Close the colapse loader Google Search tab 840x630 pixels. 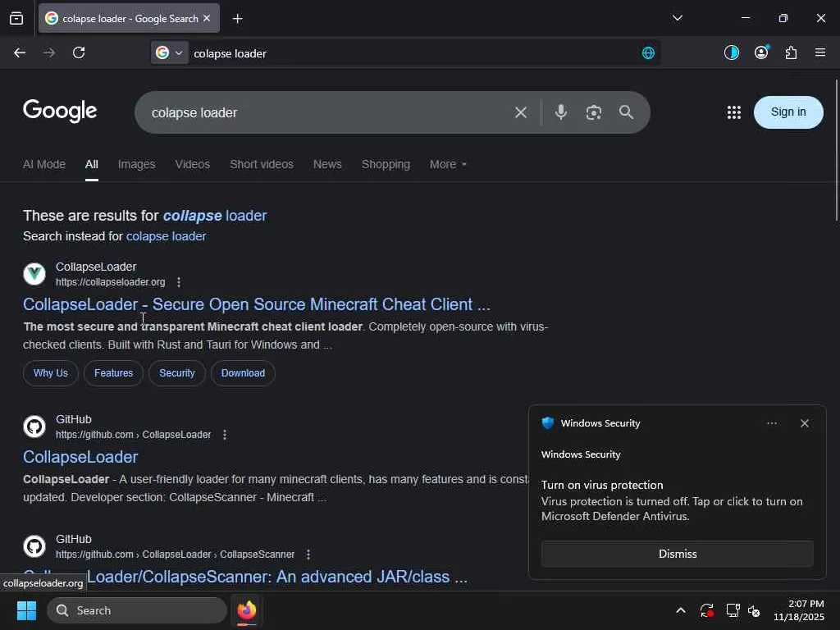click(x=207, y=18)
